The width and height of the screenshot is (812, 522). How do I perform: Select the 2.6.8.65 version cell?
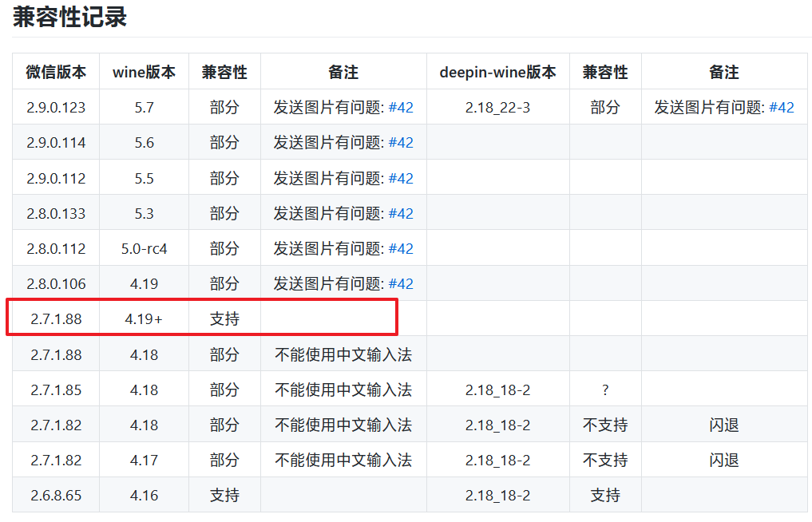[56, 495]
